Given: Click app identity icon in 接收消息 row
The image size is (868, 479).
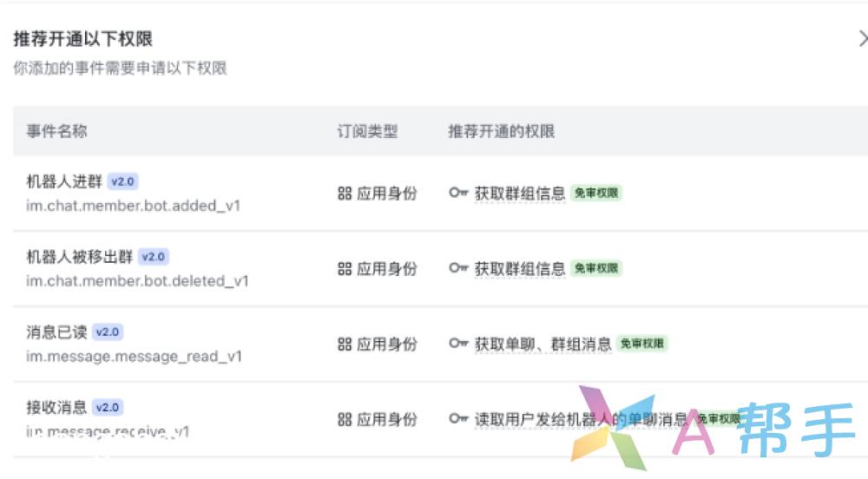Looking at the screenshot, I should click(x=345, y=419).
